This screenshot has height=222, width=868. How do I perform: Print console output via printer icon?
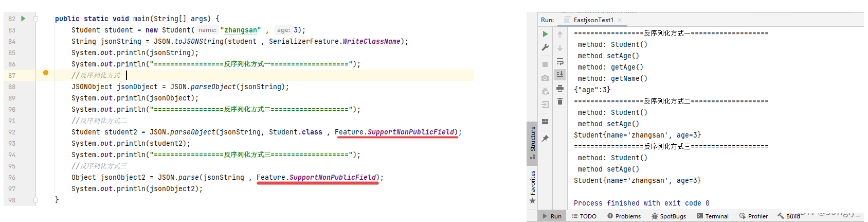click(560, 88)
